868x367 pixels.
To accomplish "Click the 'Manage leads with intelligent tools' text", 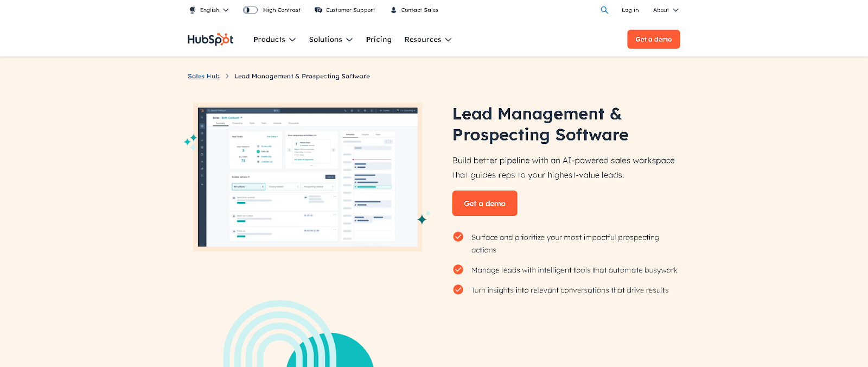I will coord(575,270).
